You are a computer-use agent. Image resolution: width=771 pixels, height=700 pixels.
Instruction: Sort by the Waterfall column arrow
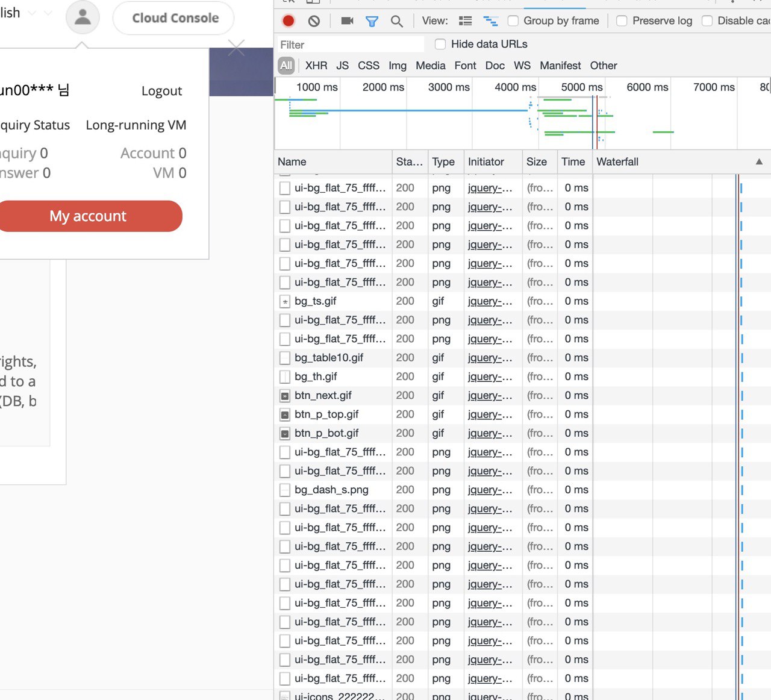click(759, 161)
